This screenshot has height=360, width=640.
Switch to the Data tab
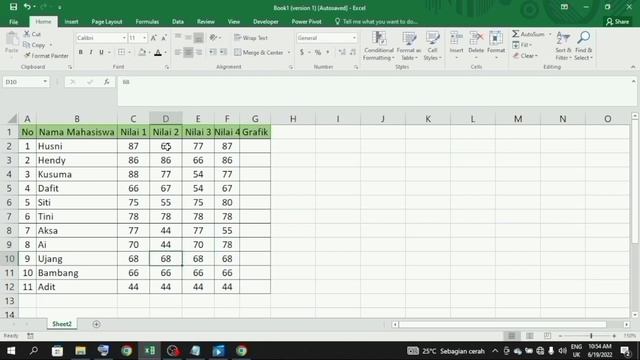click(178, 22)
